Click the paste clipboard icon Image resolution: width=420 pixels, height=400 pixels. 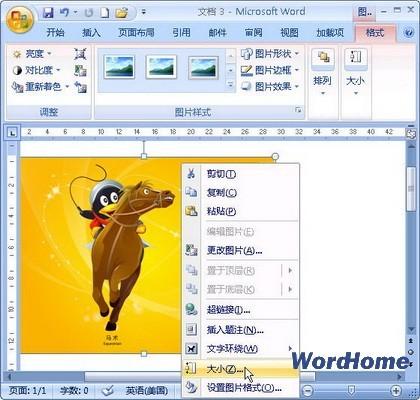(191, 211)
